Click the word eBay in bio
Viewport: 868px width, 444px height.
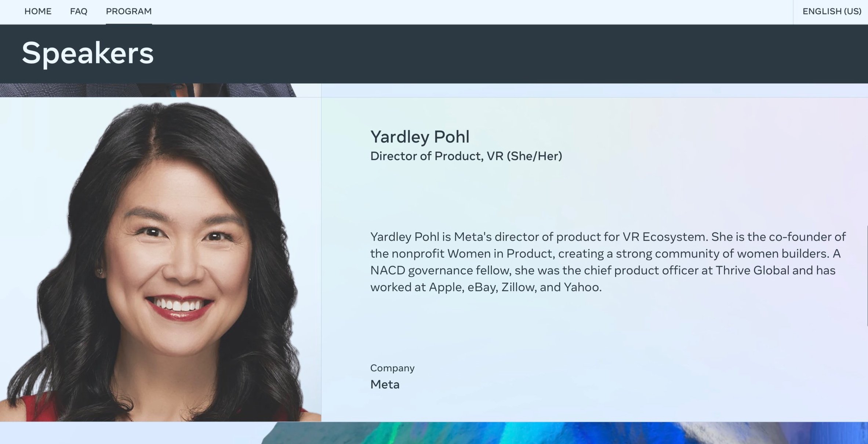pos(482,287)
